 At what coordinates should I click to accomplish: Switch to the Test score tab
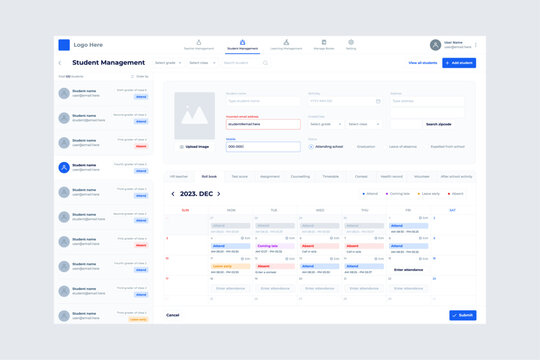coord(239,176)
